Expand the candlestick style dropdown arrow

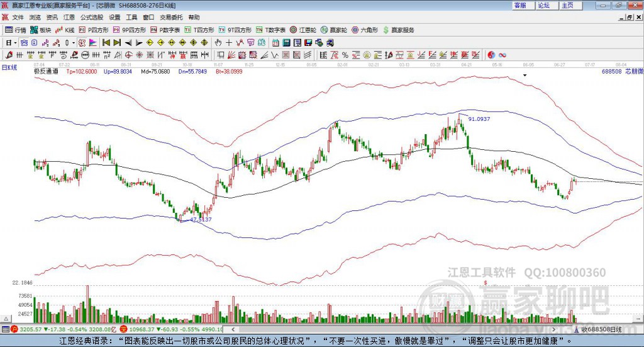pos(74,43)
